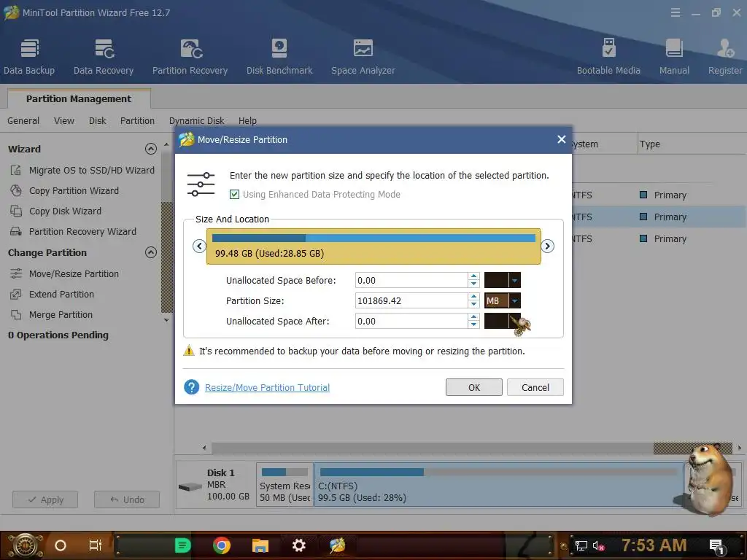Open Resize/Move Partition Tutorial link
747x560 pixels.
click(x=267, y=388)
